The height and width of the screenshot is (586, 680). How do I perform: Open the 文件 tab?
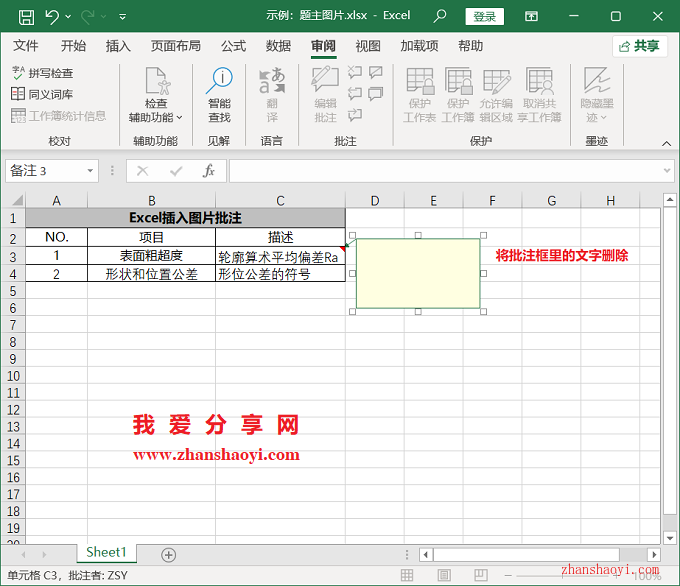(26, 46)
